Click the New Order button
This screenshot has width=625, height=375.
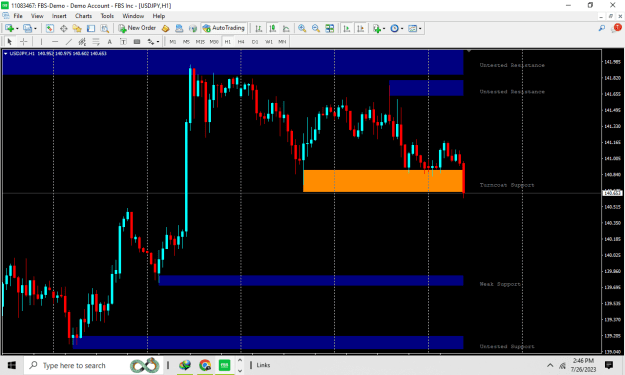click(x=137, y=28)
